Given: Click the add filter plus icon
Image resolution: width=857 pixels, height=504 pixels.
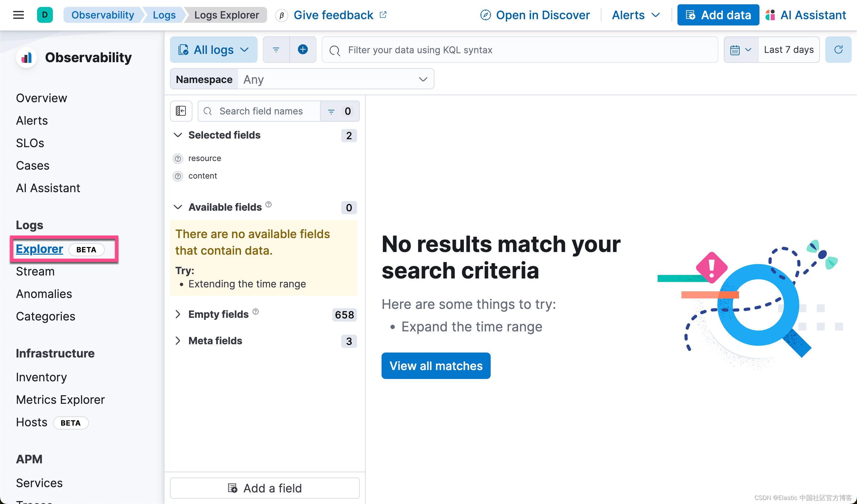Looking at the screenshot, I should tap(302, 50).
